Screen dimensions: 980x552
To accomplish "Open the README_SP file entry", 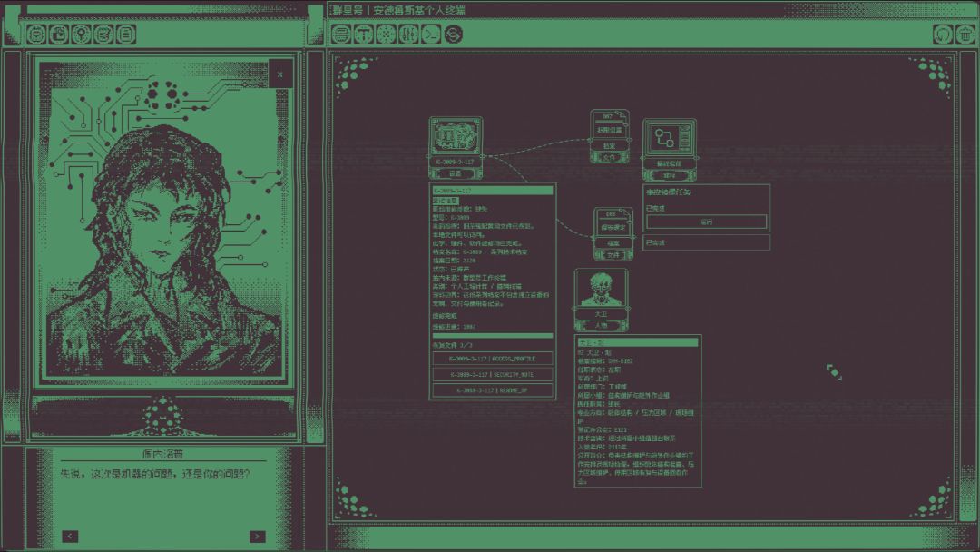I will click(493, 390).
